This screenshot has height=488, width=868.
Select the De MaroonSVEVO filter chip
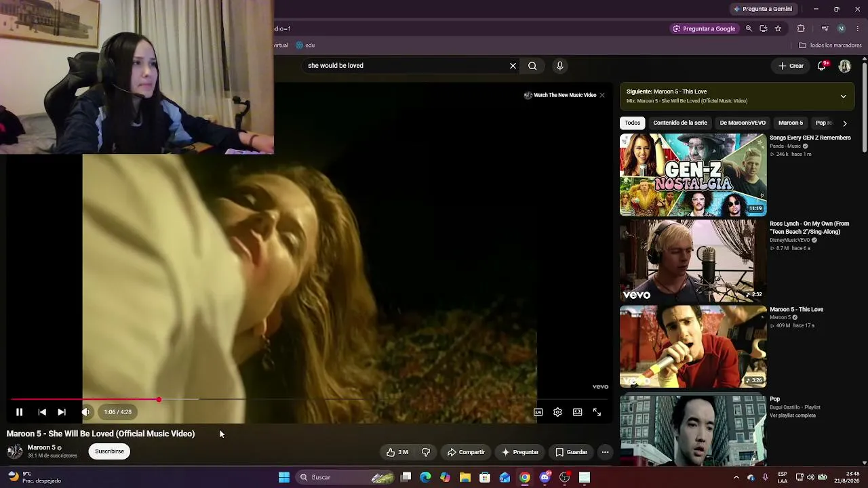743,123
